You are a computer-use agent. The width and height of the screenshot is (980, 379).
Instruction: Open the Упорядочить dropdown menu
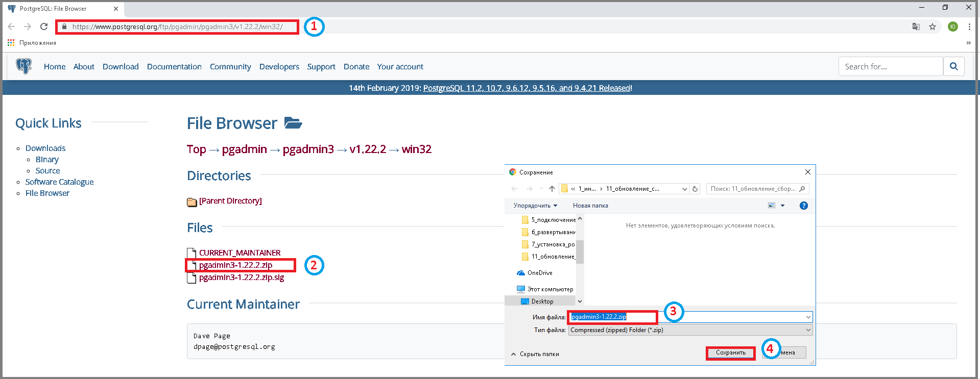[x=535, y=206]
